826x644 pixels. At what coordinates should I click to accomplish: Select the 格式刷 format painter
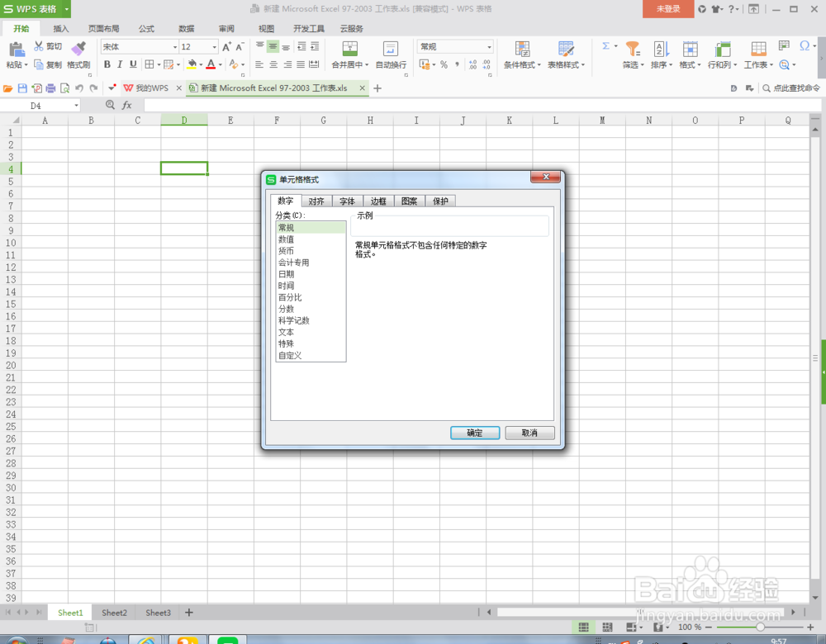click(78, 55)
